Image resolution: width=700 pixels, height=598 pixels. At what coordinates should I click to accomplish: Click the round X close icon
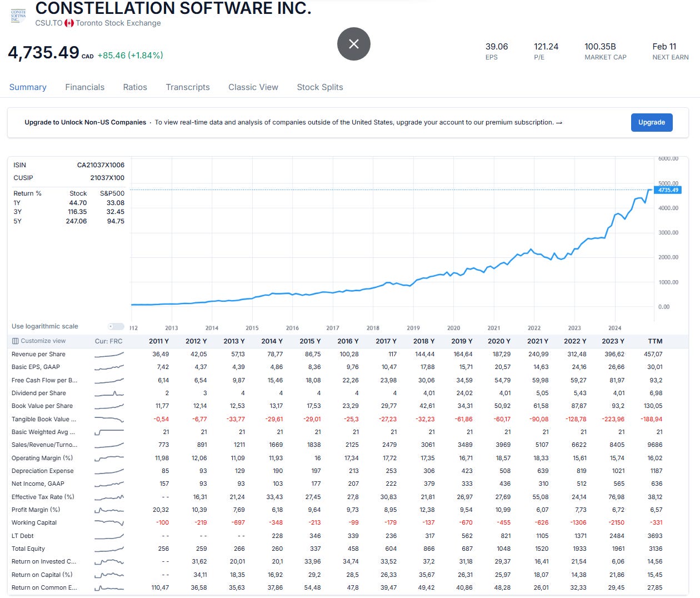click(353, 44)
